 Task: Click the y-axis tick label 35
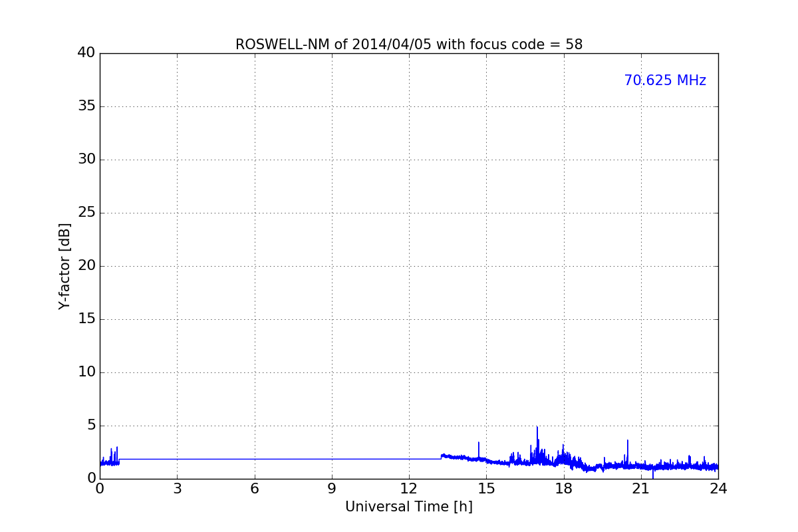86,106
